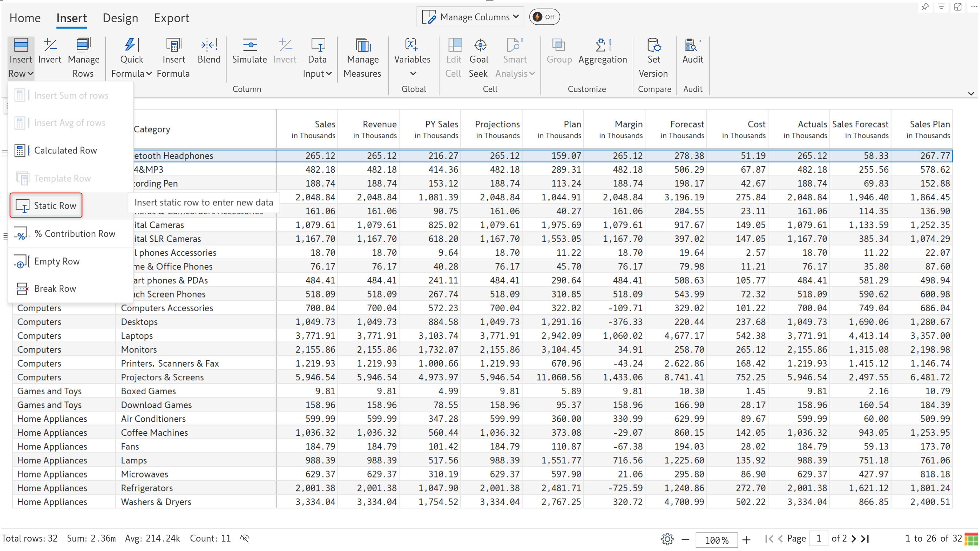980x551 pixels.
Task: Go to the next page arrow
Action: coord(854,538)
